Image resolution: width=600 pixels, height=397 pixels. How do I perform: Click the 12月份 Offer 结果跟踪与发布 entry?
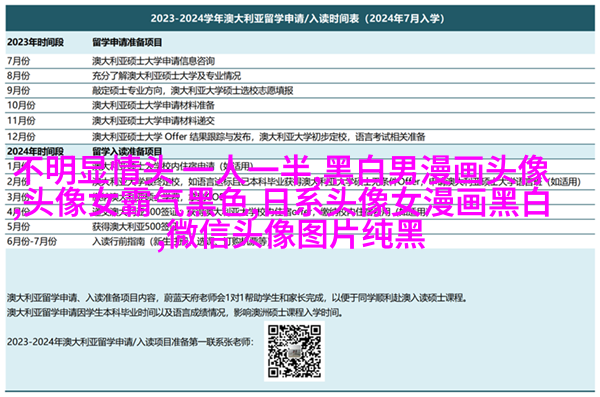(259, 136)
